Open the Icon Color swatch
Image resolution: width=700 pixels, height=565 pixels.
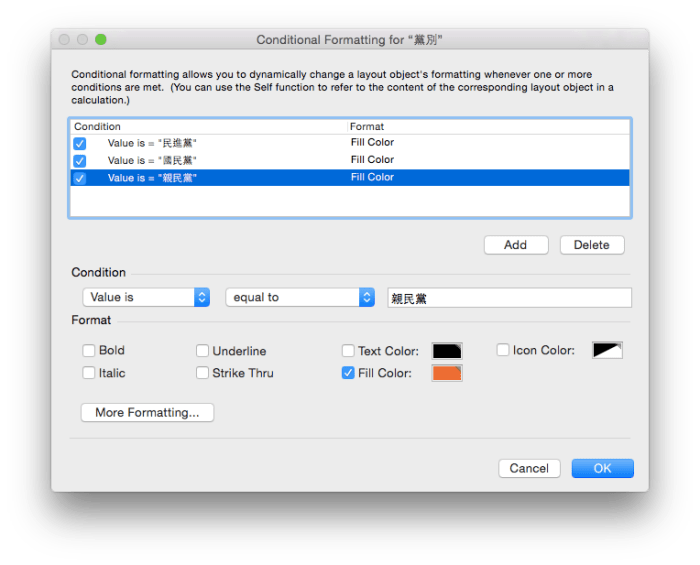(607, 350)
